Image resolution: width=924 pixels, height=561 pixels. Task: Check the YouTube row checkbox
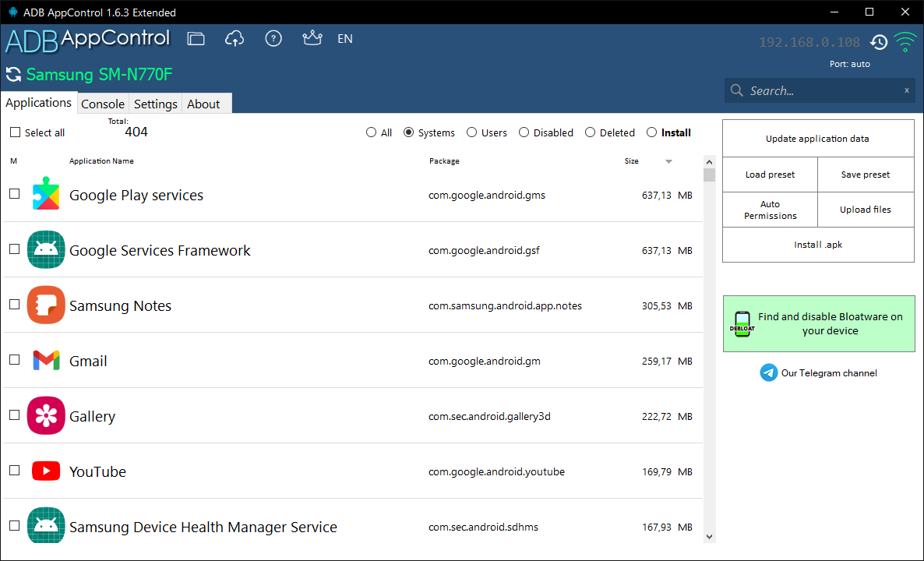click(15, 471)
